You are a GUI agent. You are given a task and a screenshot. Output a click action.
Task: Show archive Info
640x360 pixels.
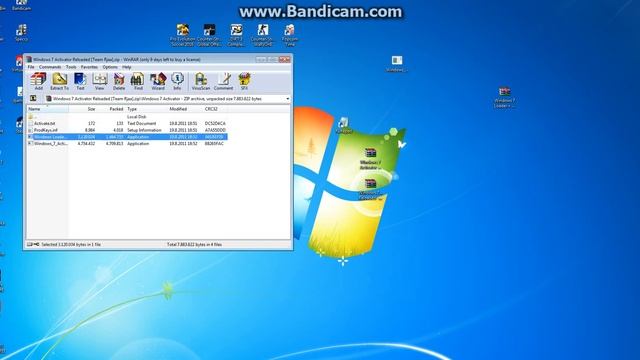point(177,81)
